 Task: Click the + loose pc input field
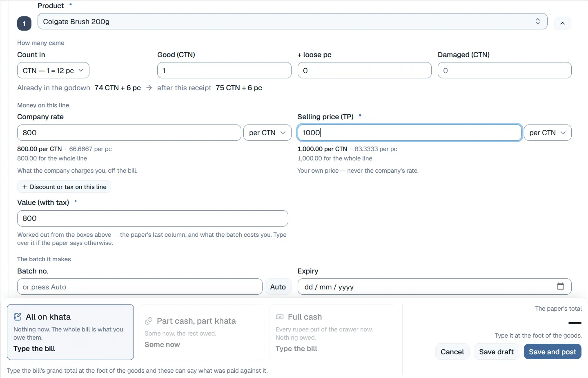point(364,70)
